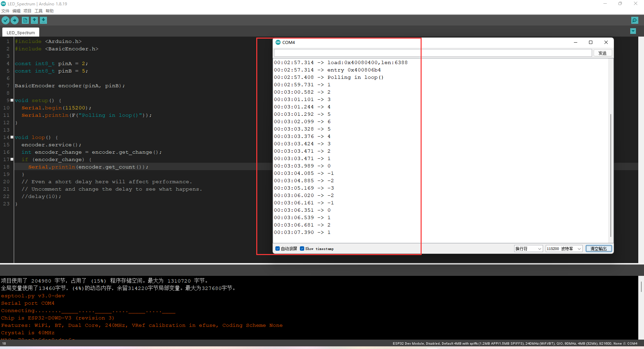
Task: Click serial line 'load:0x40080400,len:6388'
Action: [x=368, y=63]
